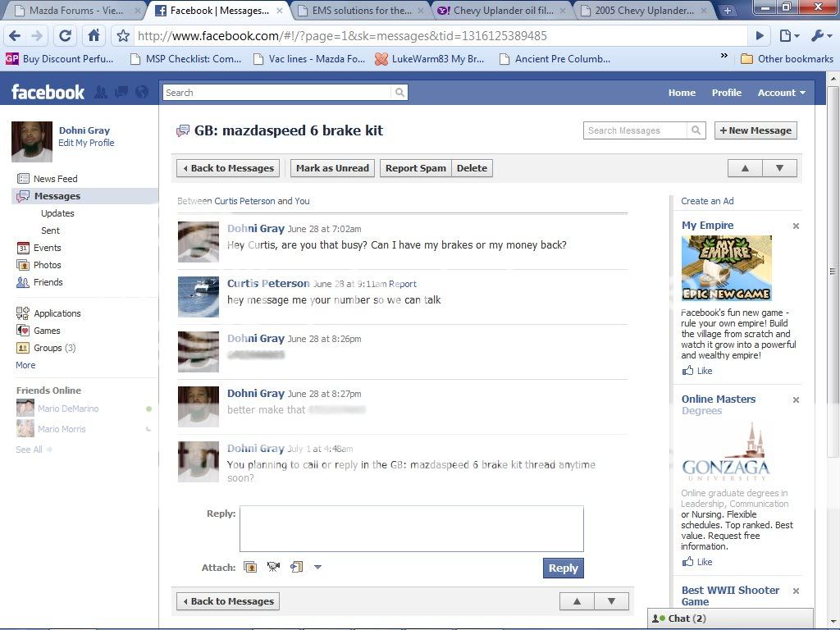Open the friend requests icon in header
This screenshot has width=840, height=630.
pos(100,92)
